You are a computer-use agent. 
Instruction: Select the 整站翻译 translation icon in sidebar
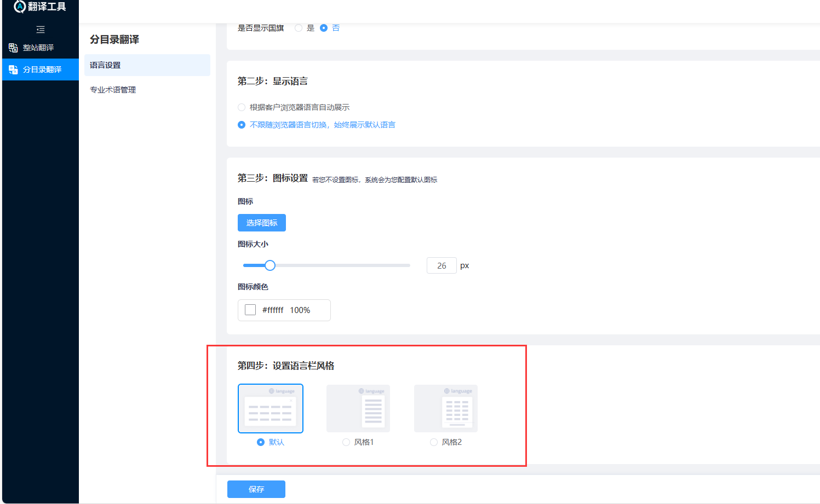coord(13,48)
